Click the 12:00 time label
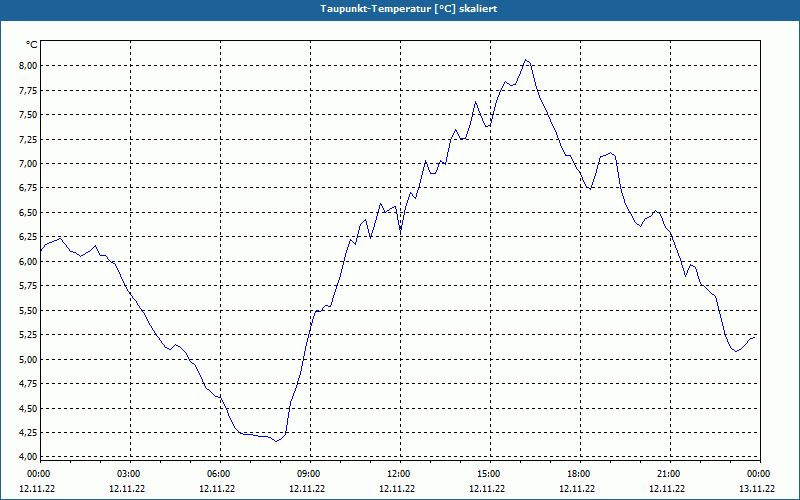This screenshot has width=800, height=500. pyautogui.click(x=399, y=473)
